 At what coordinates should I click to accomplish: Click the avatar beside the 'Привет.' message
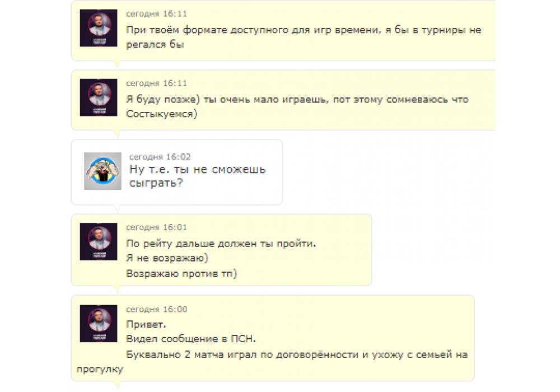pyautogui.click(x=99, y=324)
